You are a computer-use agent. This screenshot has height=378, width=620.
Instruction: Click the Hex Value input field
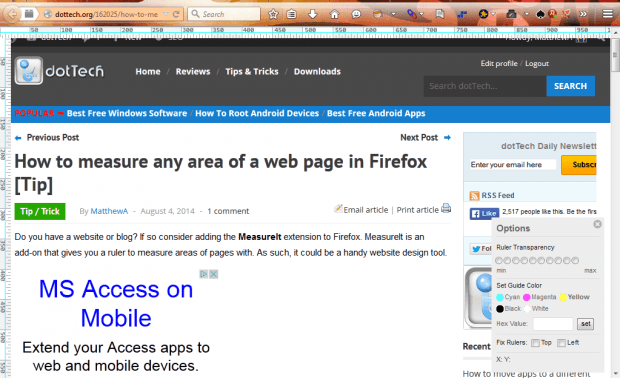point(553,324)
